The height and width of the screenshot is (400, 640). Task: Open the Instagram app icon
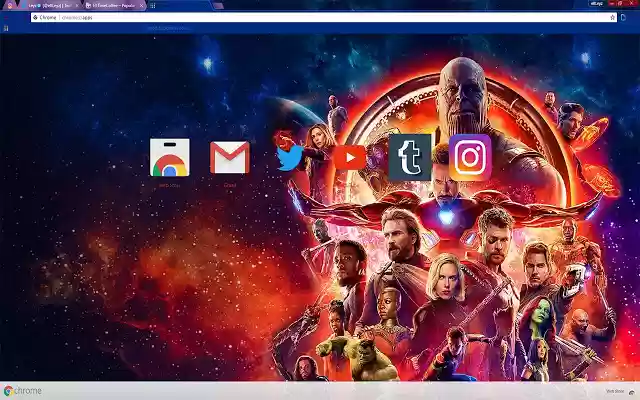click(x=470, y=158)
